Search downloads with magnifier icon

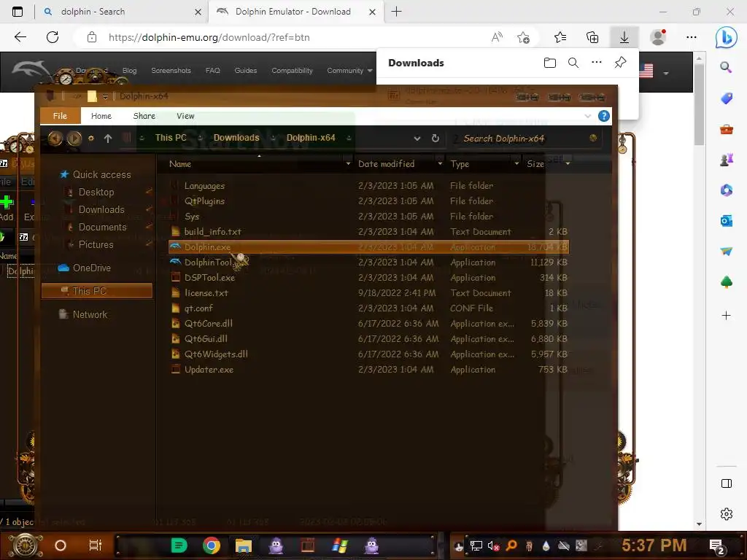click(x=573, y=63)
